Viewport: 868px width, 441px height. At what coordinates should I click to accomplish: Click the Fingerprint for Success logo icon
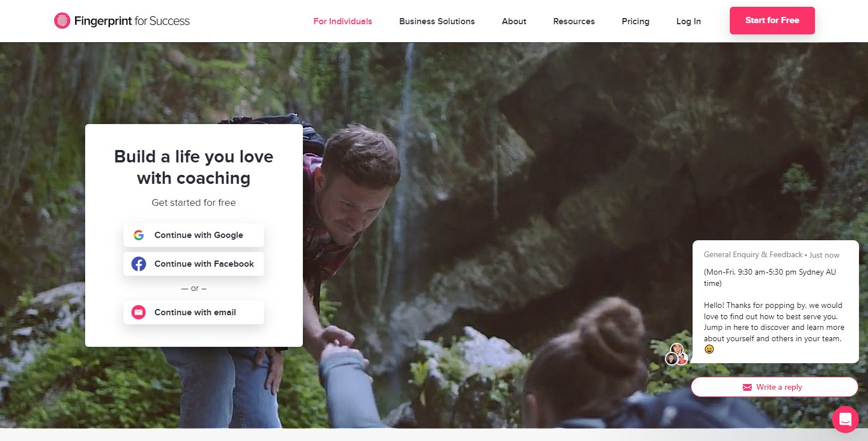point(62,21)
